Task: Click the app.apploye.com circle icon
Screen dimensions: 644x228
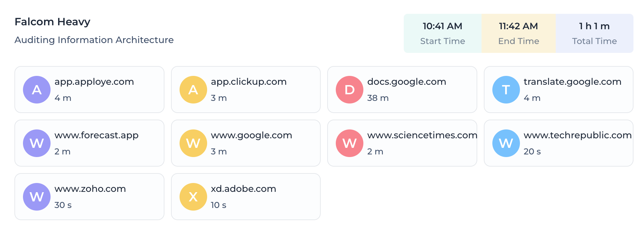Action: 37,89
